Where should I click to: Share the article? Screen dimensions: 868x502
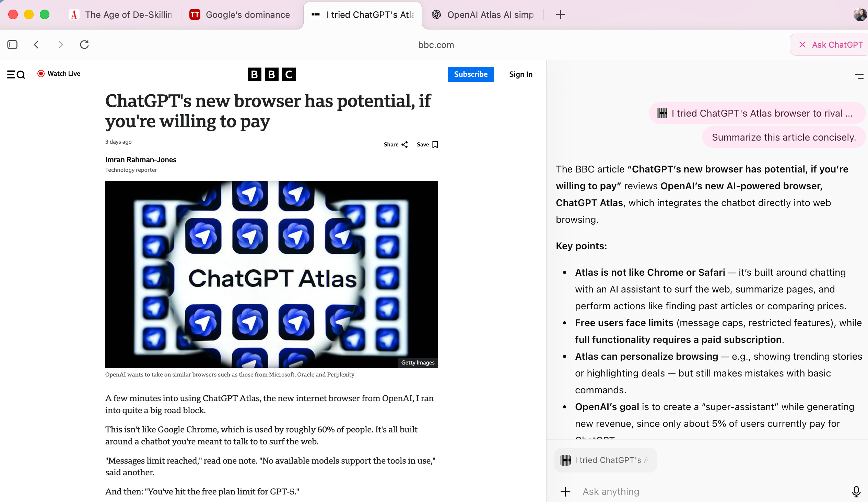(x=396, y=145)
